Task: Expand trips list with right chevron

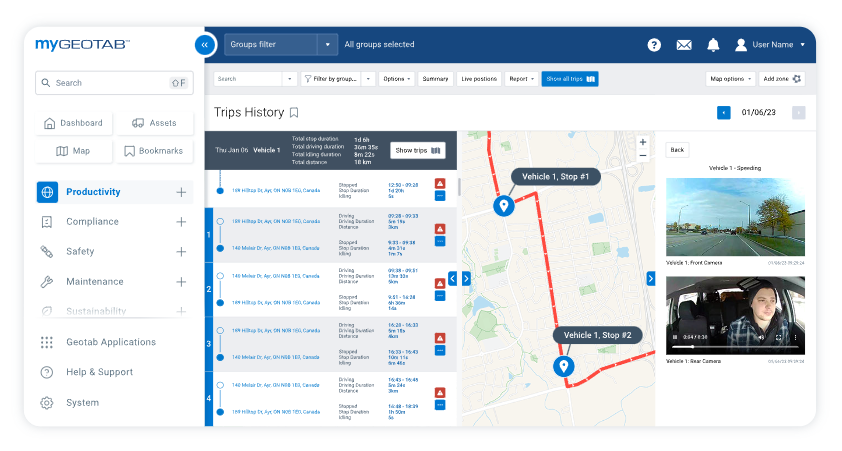Action: pyautogui.click(x=466, y=279)
